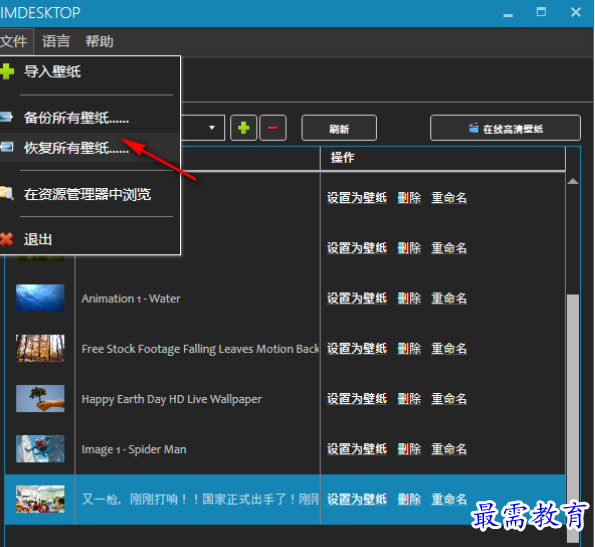This screenshot has height=547, width=595.
Task: Select the Animation 1 - Water thumbnail
Action: point(40,298)
